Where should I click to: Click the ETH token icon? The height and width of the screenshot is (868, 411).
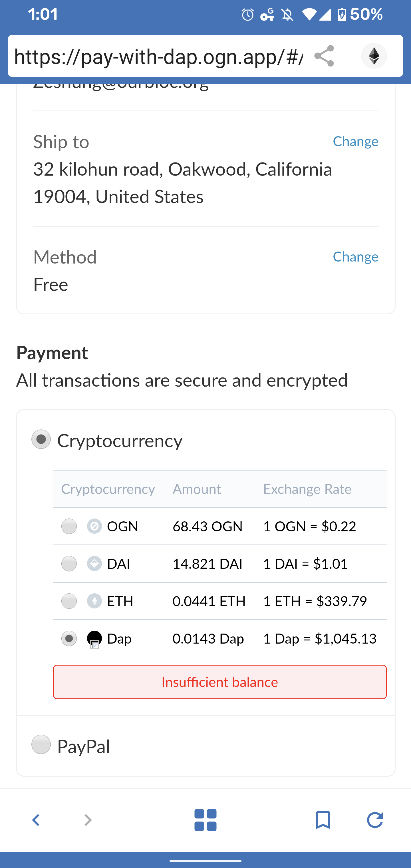pos(94,601)
